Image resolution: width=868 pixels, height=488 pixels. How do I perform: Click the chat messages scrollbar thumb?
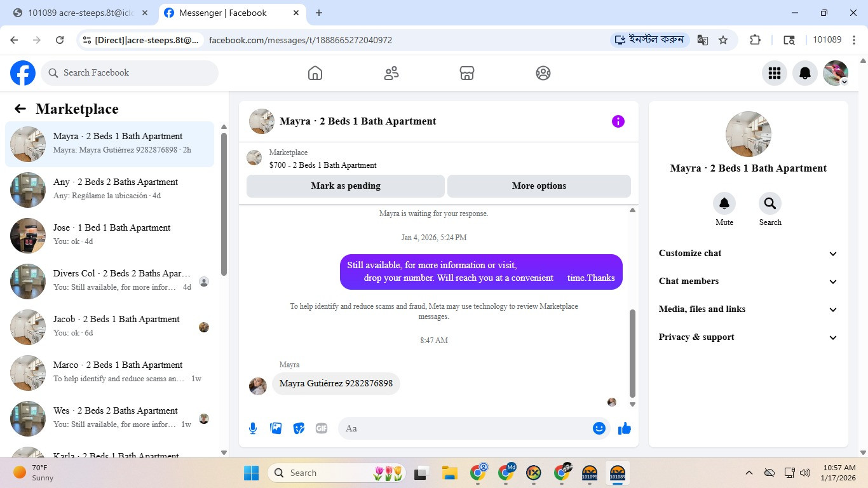(x=632, y=353)
